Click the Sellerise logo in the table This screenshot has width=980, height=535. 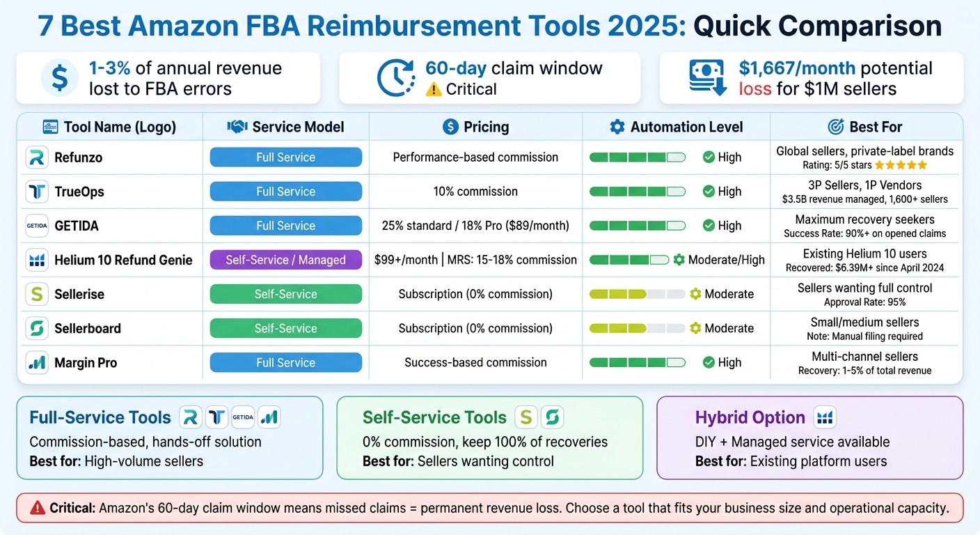36,294
